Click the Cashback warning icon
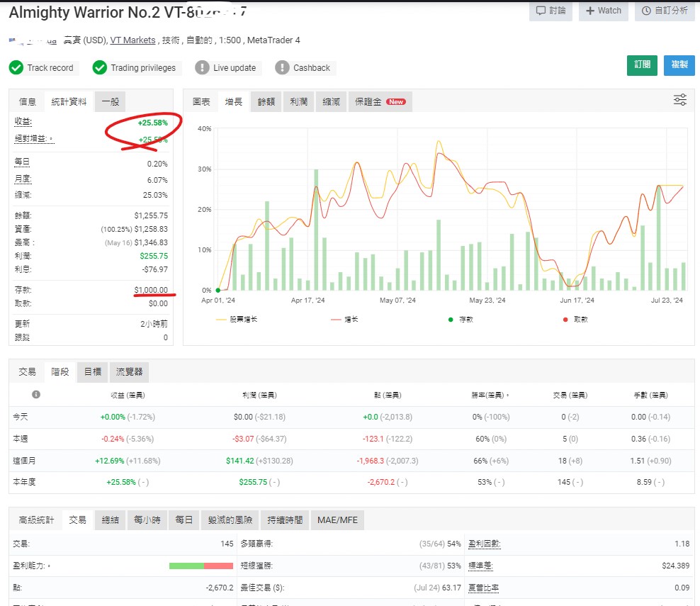 (x=282, y=68)
